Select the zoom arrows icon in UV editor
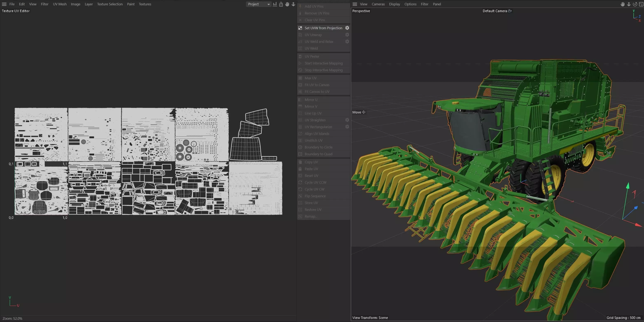Image resolution: width=644 pixels, height=322 pixels. (293, 4)
